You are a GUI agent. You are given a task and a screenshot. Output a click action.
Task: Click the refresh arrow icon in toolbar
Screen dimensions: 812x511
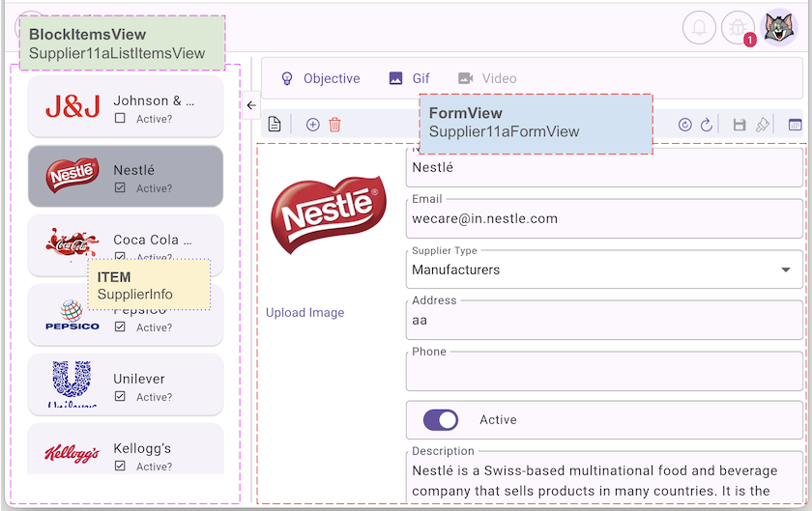pyautogui.click(x=707, y=125)
